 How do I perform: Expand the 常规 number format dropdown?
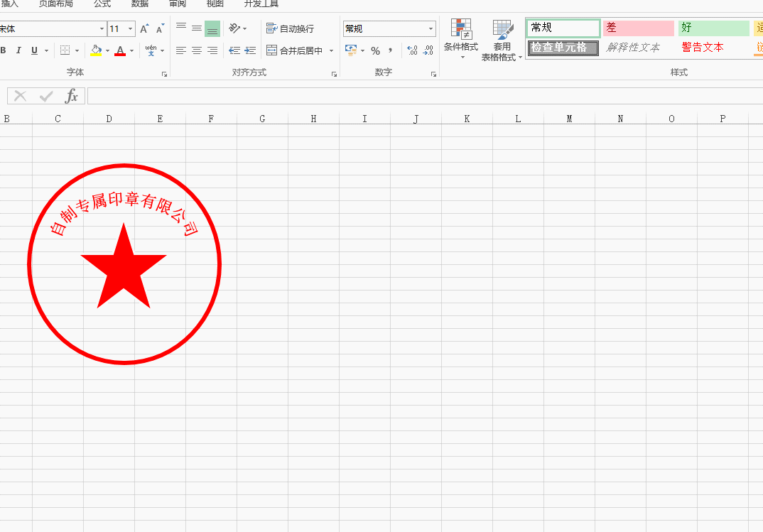[x=431, y=29]
